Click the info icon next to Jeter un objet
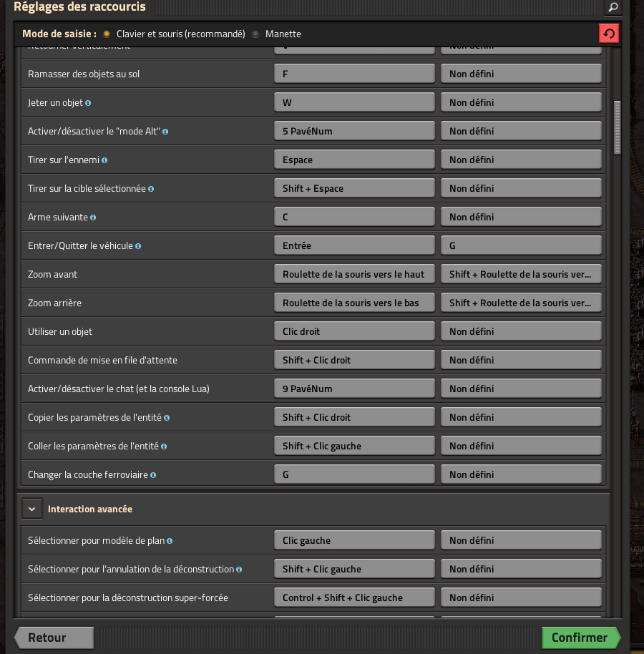 point(88,103)
